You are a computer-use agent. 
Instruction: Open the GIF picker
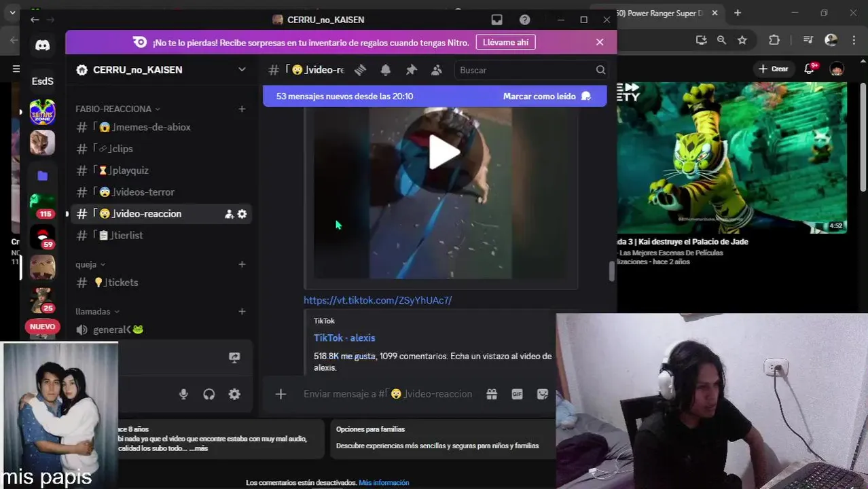point(517,394)
